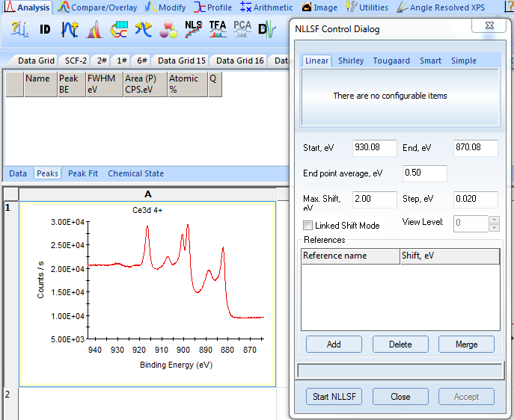Click the Add reference button
This screenshot has height=420, width=514.
334,345
